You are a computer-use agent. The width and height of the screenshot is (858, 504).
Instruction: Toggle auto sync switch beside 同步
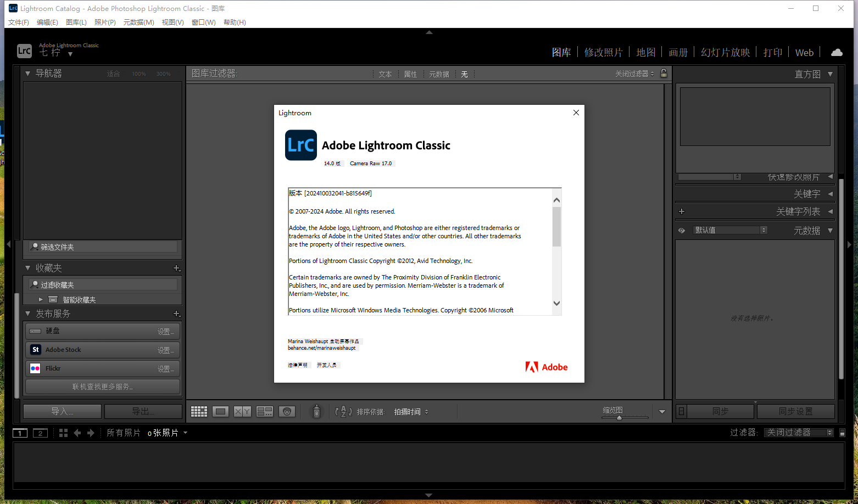tap(681, 411)
